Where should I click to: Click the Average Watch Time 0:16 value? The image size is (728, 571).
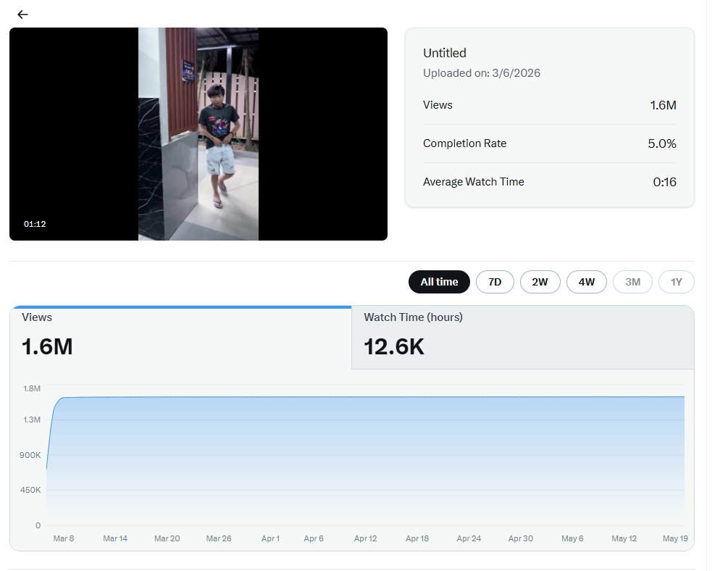pyautogui.click(x=664, y=182)
